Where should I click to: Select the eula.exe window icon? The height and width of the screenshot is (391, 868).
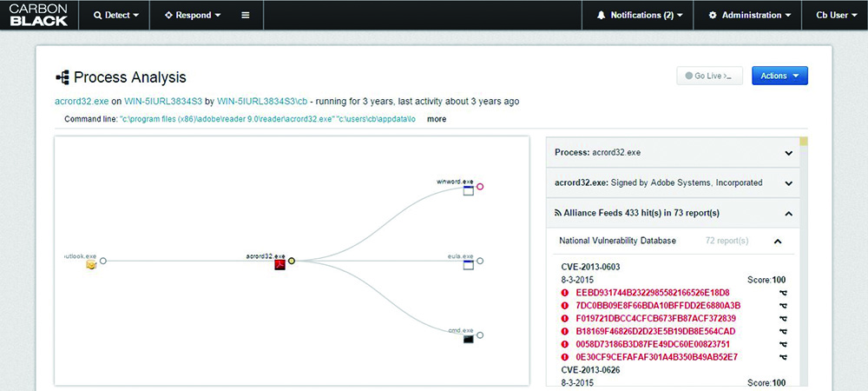click(469, 265)
